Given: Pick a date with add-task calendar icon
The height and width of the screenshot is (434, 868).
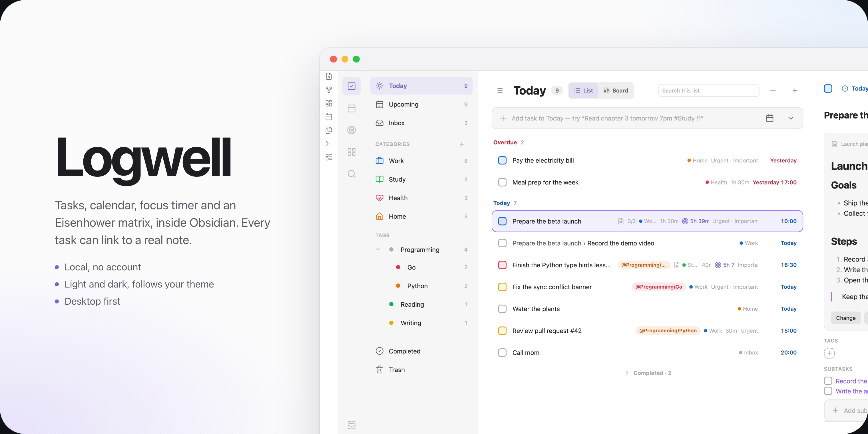Looking at the screenshot, I should click(769, 118).
